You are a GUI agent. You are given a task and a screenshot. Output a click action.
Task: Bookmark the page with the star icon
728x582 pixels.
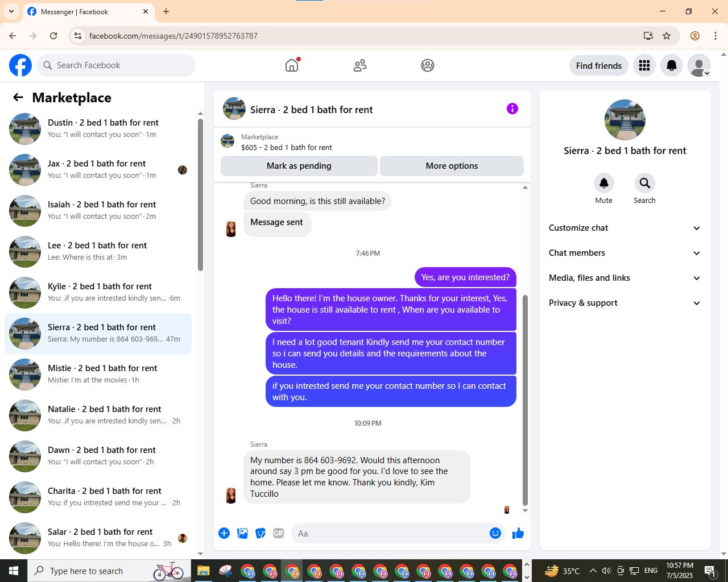tap(667, 36)
